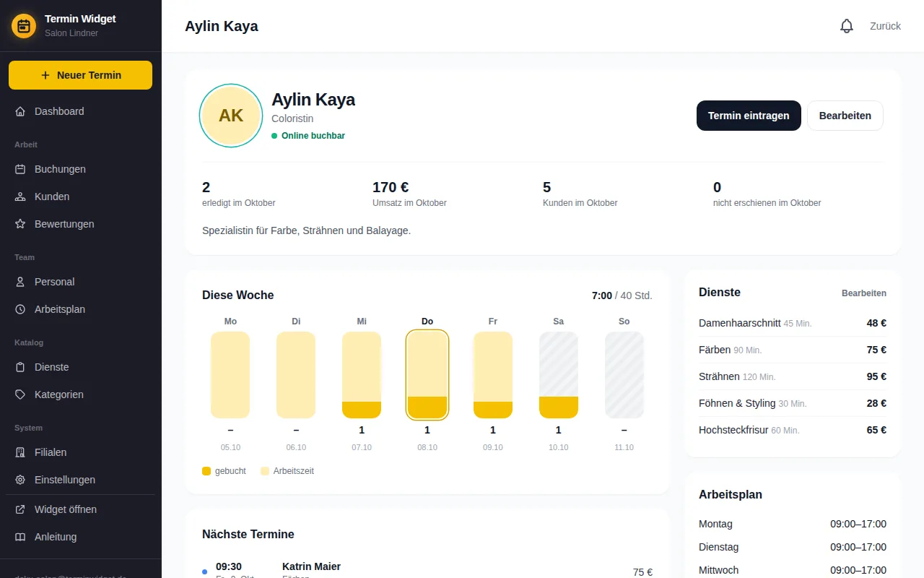Click the Arbeitsplan clock icon
Image resolution: width=924 pixels, height=578 pixels.
click(x=20, y=309)
